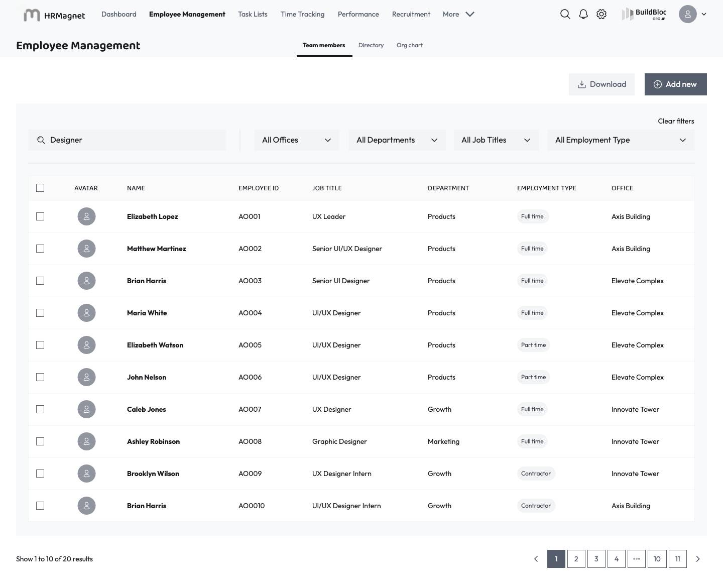The image size is (723, 588).
Task: Click Maria White's avatar icon
Action: [86, 313]
